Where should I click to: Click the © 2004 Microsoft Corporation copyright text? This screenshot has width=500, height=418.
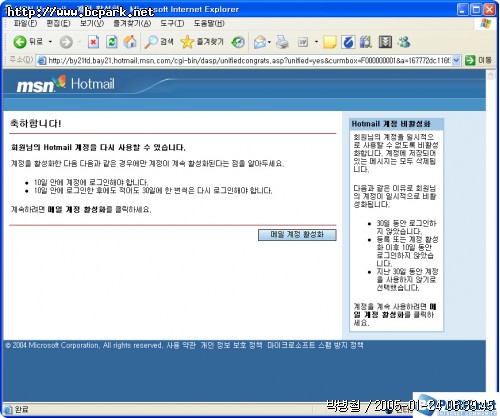[84, 345]
